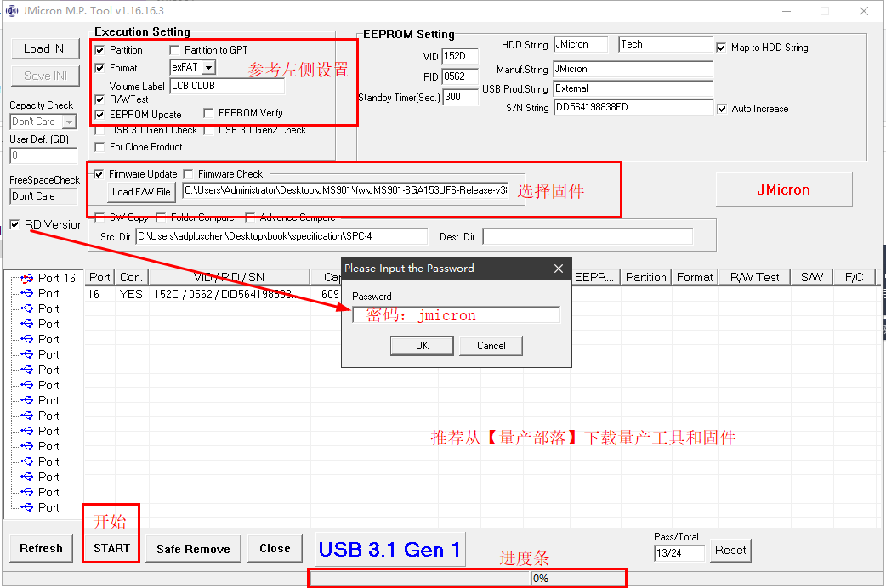Click the VID input field
Image resolution: width=886 pixels, height=588 pixels.
460,56
